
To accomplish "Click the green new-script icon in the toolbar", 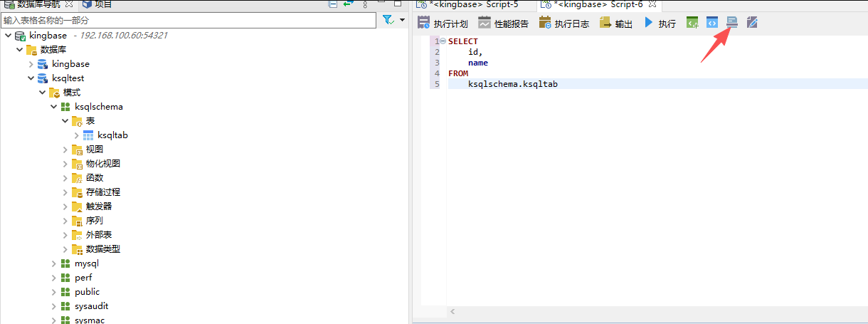I will pos(692,23).
